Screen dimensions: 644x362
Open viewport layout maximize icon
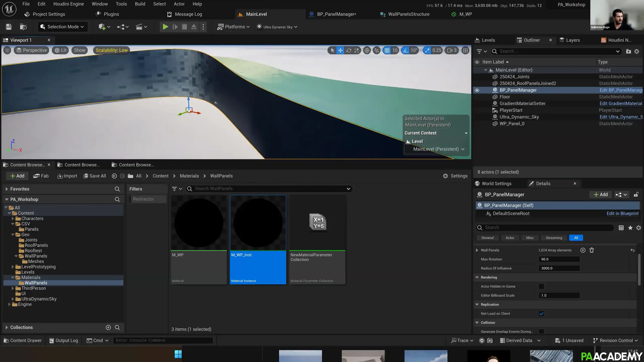465,50
